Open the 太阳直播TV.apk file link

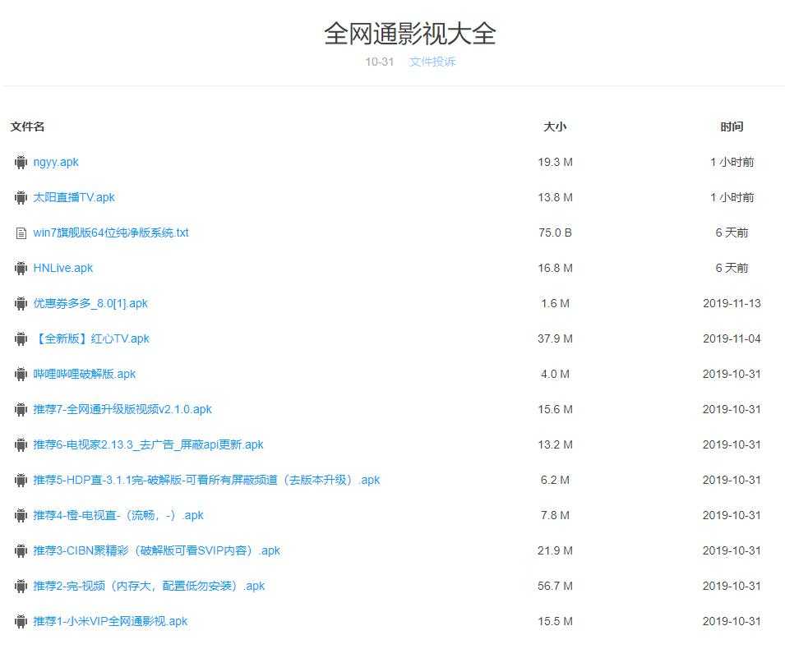(74, 197)
